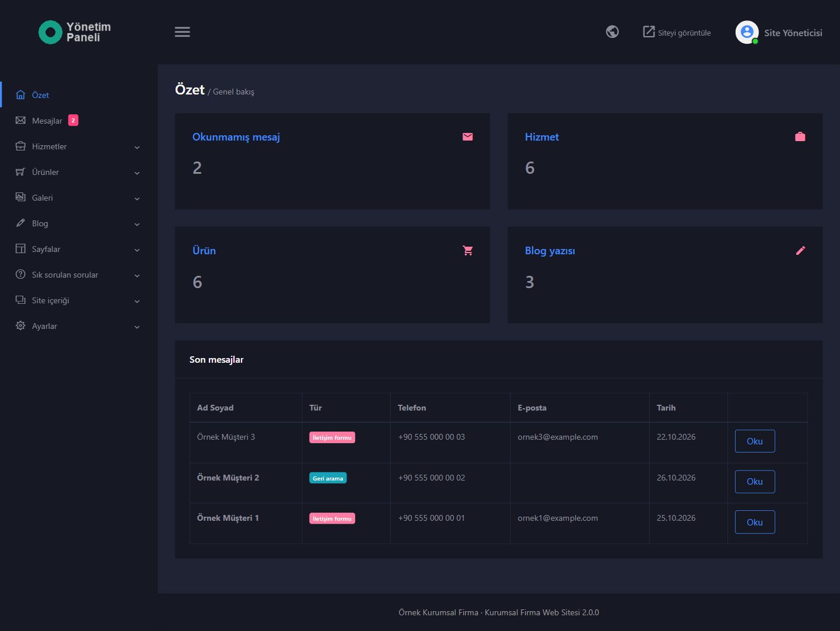
Task: Toggle the hamburger sidebar menu
Action: pyautogui.click(x=182, y=32)
